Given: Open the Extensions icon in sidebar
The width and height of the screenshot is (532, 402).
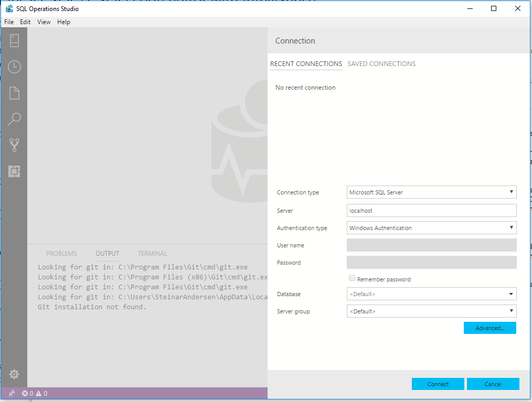Looking at the screenshot, I should [14, 171].
